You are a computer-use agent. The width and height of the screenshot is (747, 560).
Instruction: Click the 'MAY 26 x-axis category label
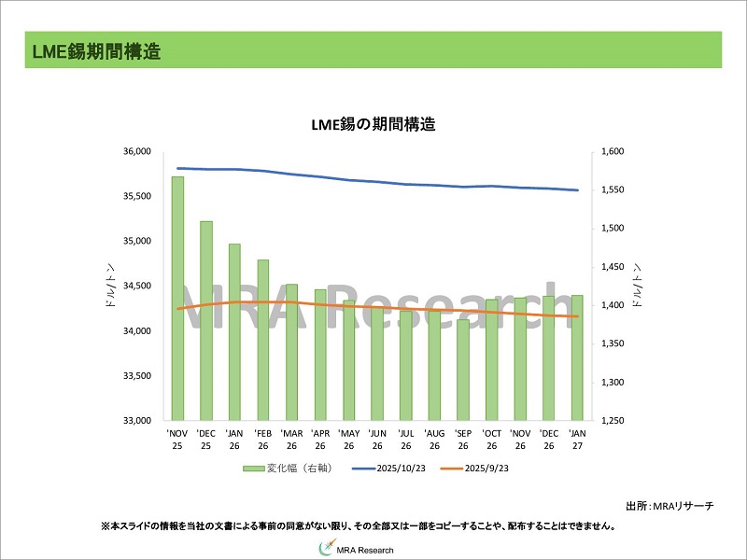[x=349, y=440]
